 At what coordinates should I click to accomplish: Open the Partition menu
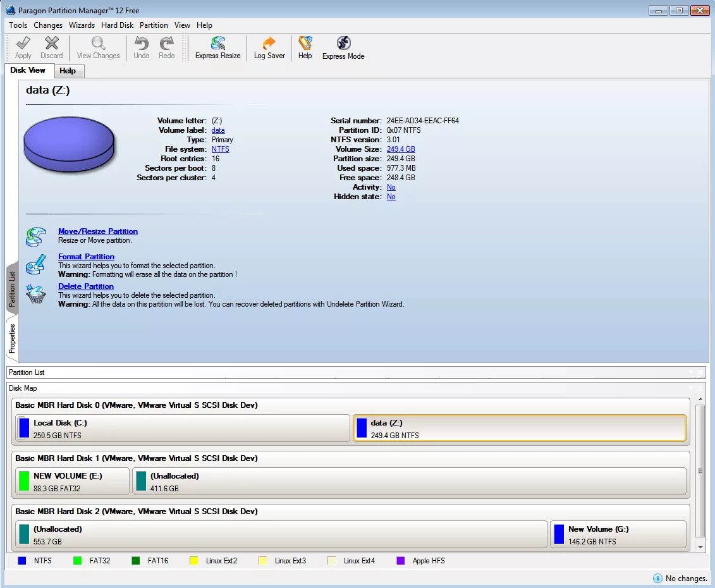point(154,25)
